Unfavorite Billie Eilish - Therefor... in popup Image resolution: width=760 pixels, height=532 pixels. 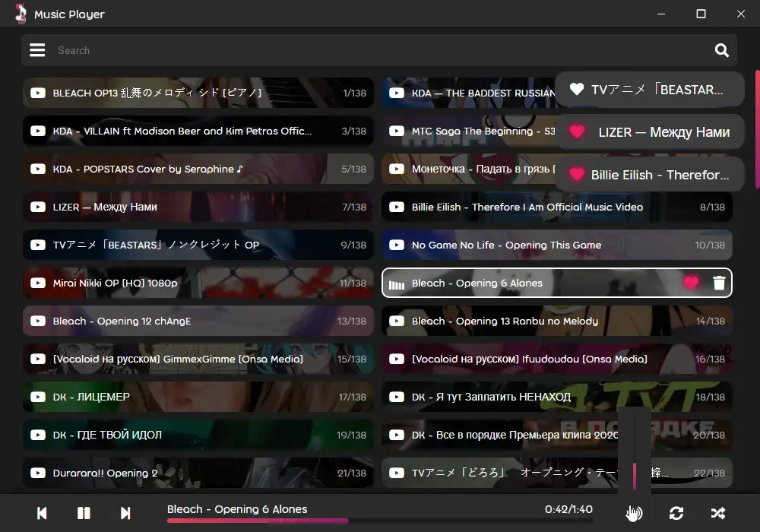click(577, 174)
